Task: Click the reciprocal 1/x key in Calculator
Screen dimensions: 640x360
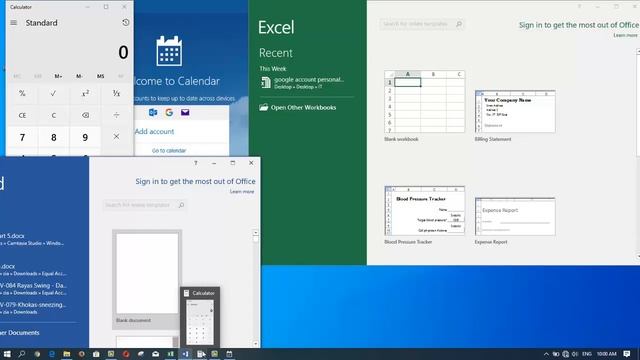Action: click(116, 93)
